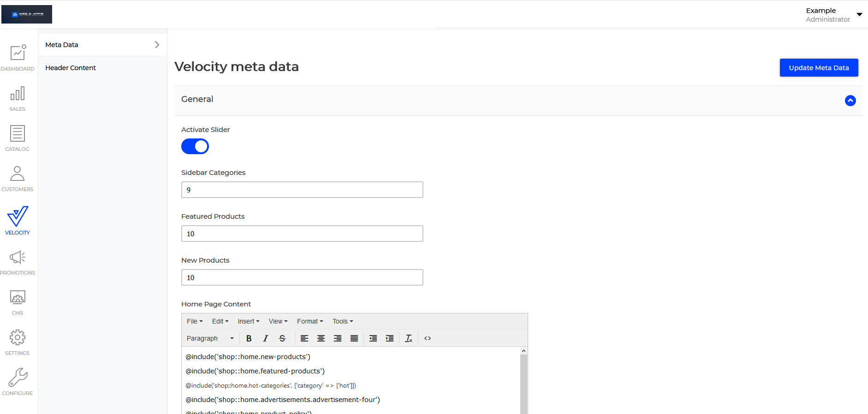The height and width of the screenshot is (414, 868).
Task: Align text right in editor
Action: pos(338,338)
